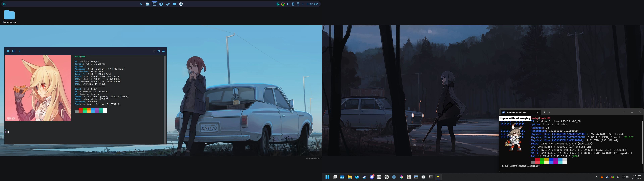The image size is (644, 181).
Task: Open the Konsole hamburger menu
Action: pyautogui.click(x=164, y=51)
